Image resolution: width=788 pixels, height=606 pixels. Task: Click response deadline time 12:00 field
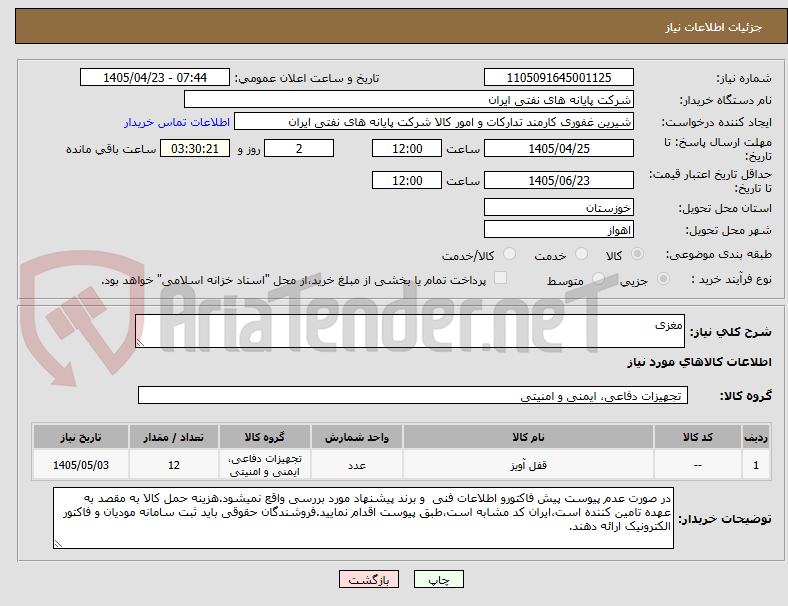click(407, 149)
